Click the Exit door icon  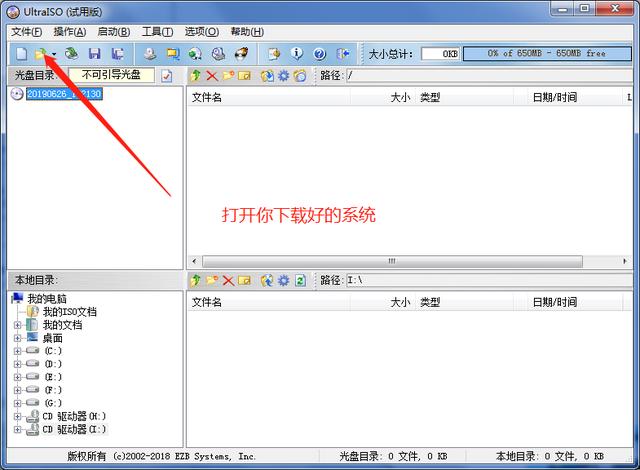click(x=342, y=53)
